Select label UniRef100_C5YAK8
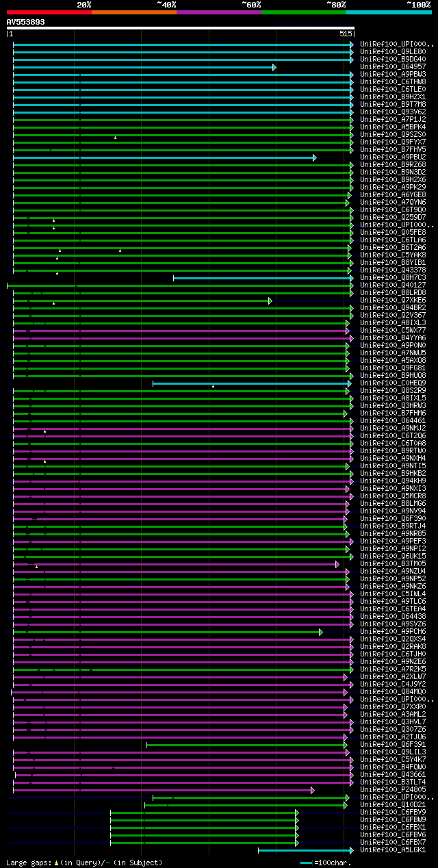 (393, 255)
